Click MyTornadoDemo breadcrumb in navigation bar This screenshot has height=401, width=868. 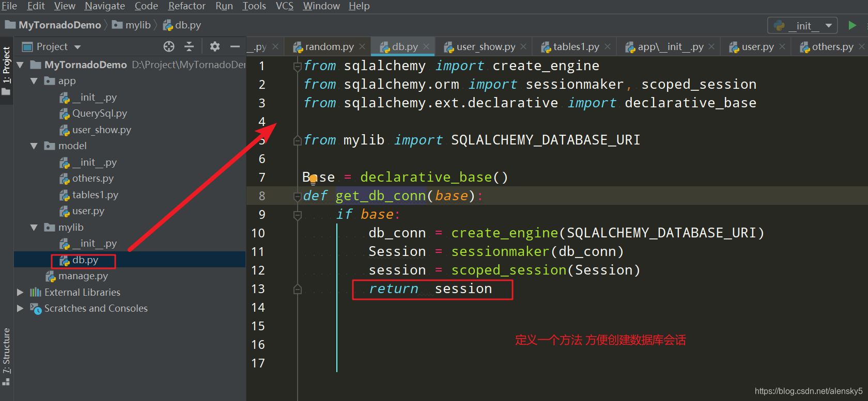click(x=53, y=25)
